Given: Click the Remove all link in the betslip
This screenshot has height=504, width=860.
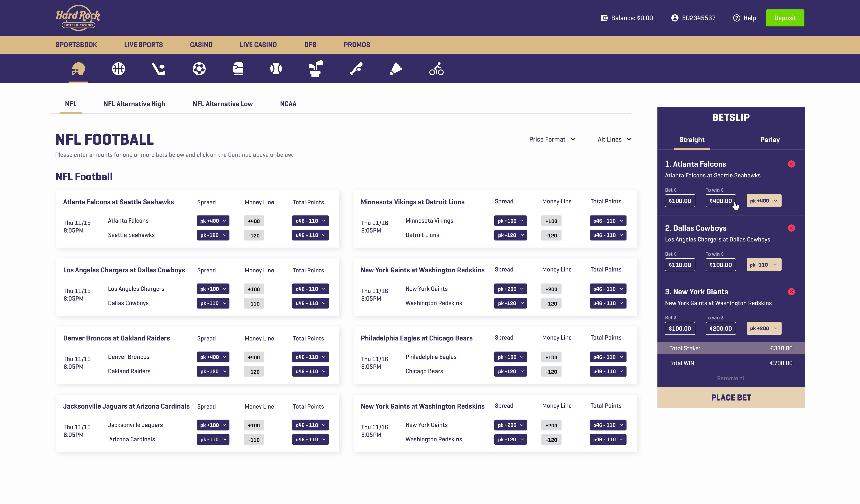Looking at the screenshot, I should coord(731,378).
